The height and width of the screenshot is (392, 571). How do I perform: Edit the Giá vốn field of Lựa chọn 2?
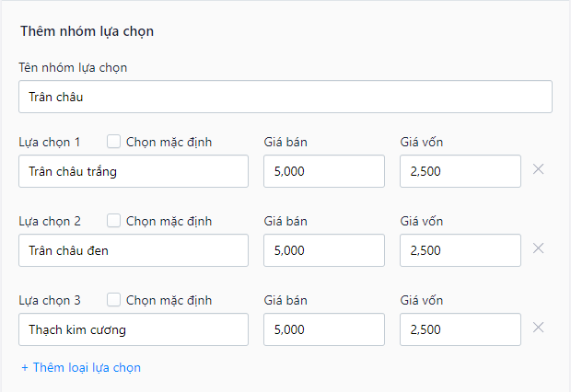point(460,250)
